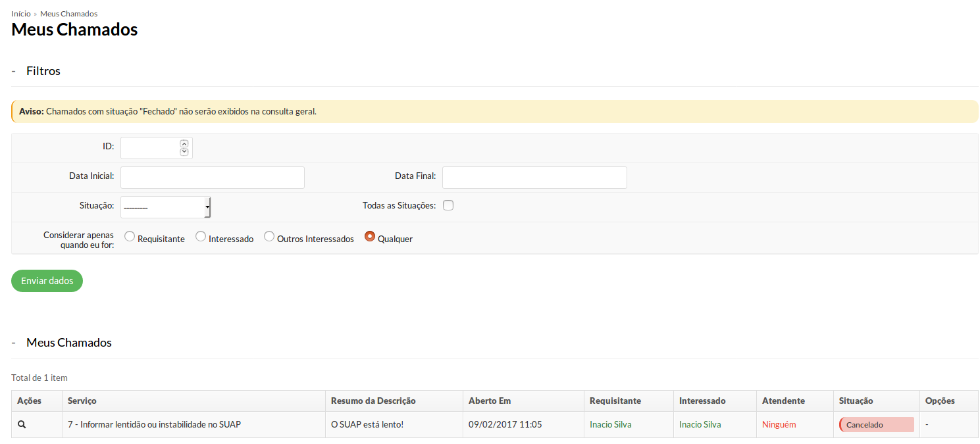Collapse the Filtros section

tap(13, 71)
